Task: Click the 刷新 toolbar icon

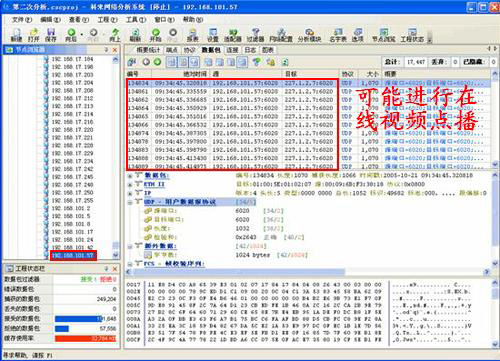Action: coord(135,35)
